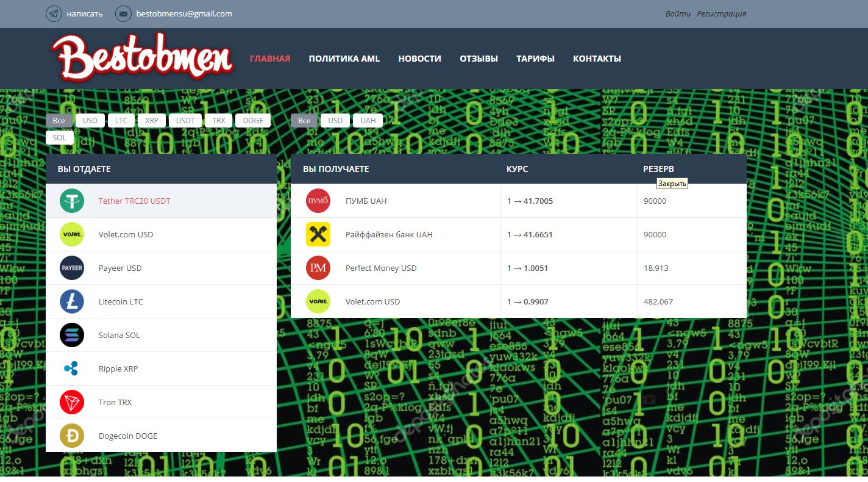Click the reserve value 482.067
This screenshot has height=482, width=868.
658,301
